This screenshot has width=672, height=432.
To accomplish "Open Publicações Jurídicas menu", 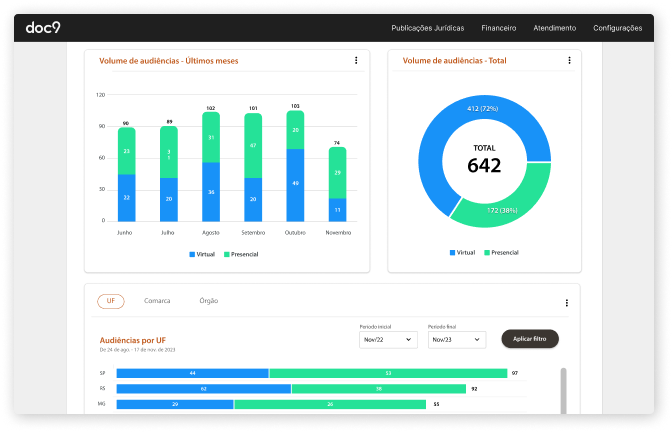I will coord(427,28).
